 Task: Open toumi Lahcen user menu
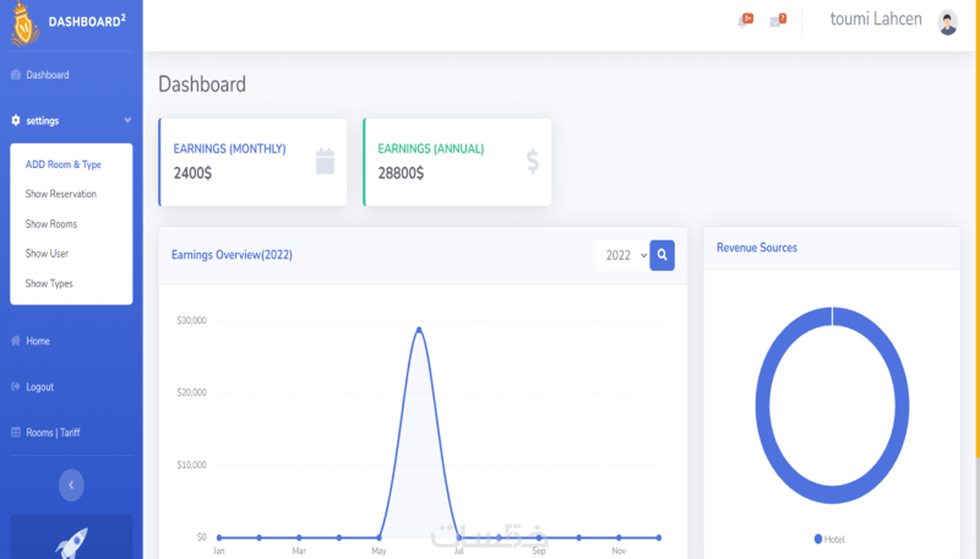[876, 20]
